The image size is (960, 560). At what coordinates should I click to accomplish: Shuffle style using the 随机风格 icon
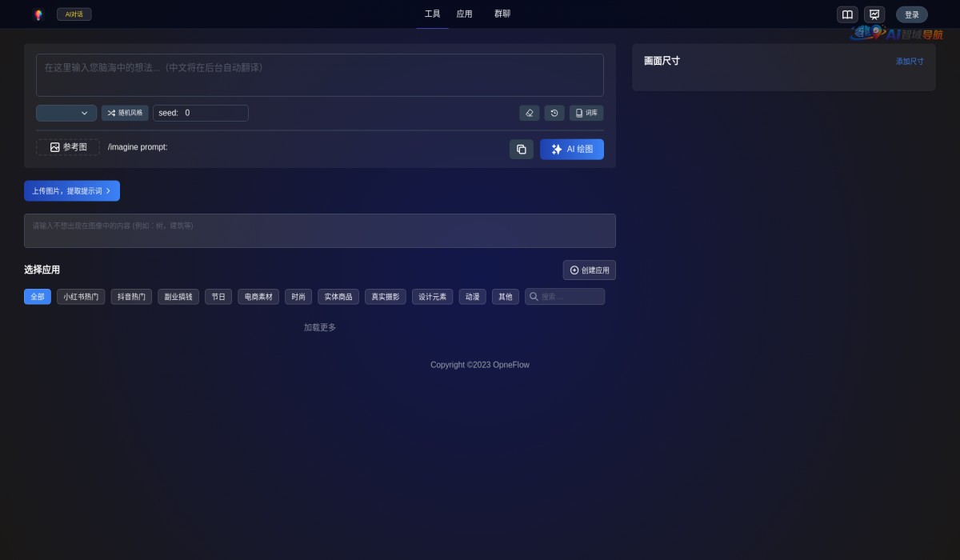125,113
